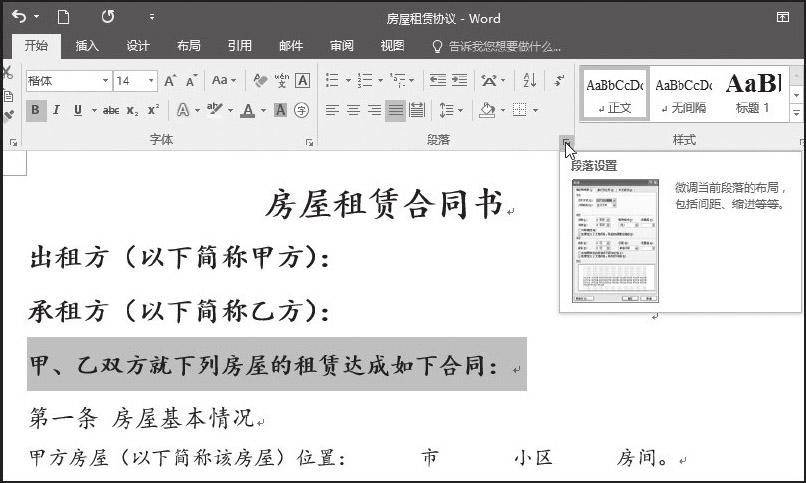Screen dimensions: 806x483
Task: Create a new blank document icon
Action: click(x=63, y=17)
